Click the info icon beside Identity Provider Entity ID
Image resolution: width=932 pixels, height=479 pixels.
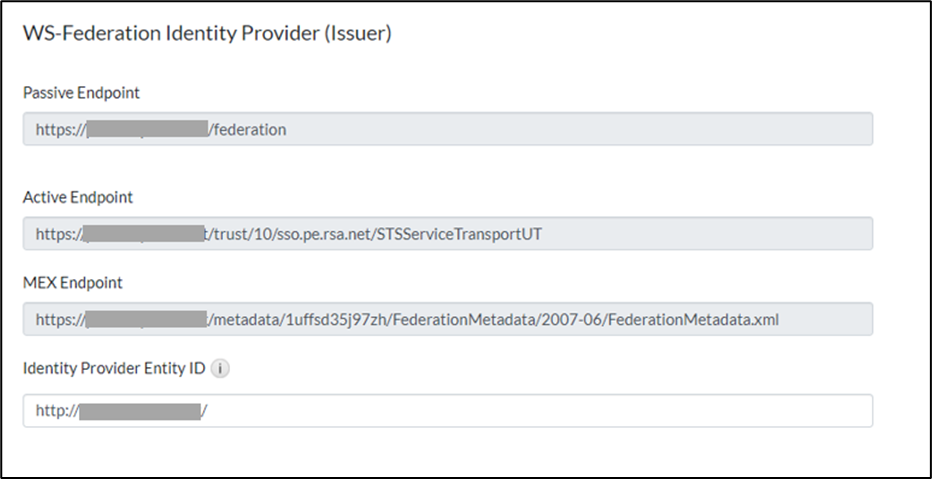pos(221,368)
